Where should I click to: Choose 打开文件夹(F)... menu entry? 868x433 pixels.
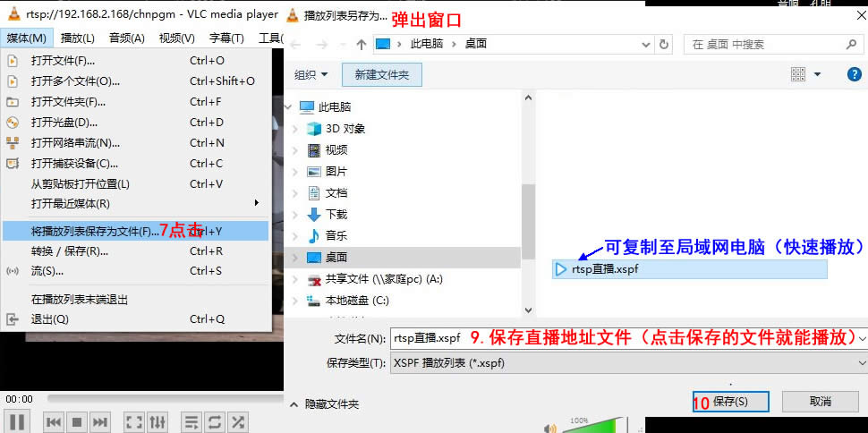(136, 102)
